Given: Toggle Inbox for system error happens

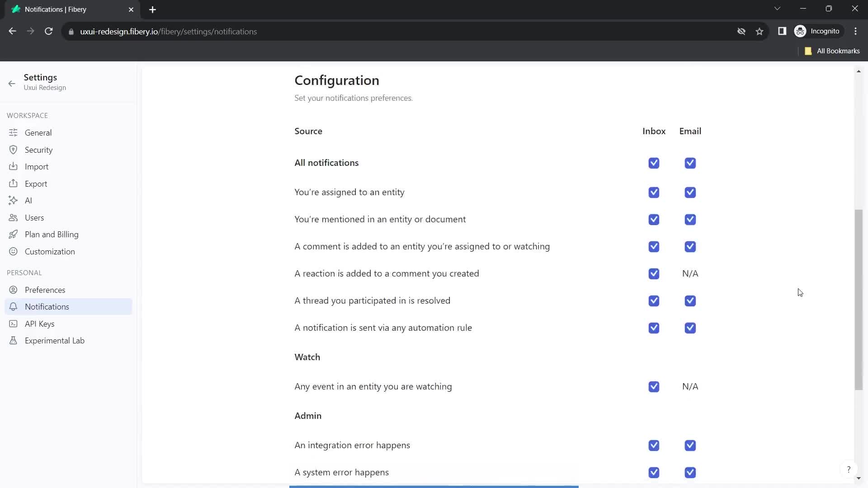Looking at the screenshot, I should click(654, 472).
